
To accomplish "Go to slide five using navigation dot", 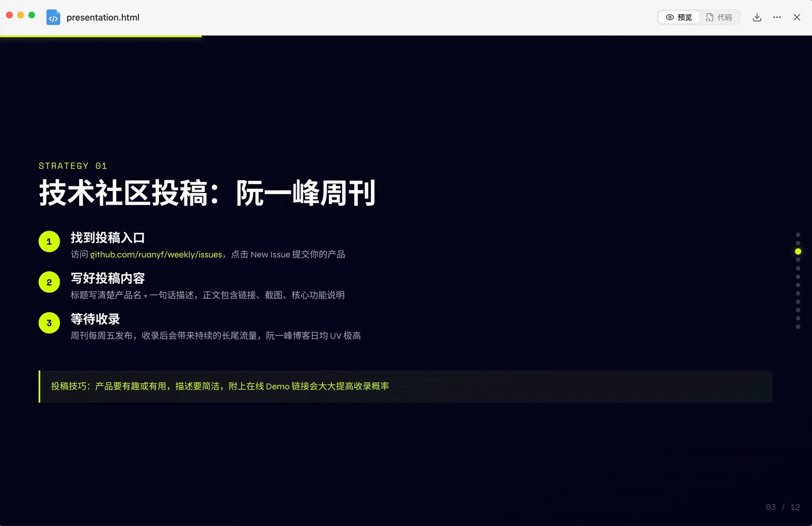I will pos(798,268).
